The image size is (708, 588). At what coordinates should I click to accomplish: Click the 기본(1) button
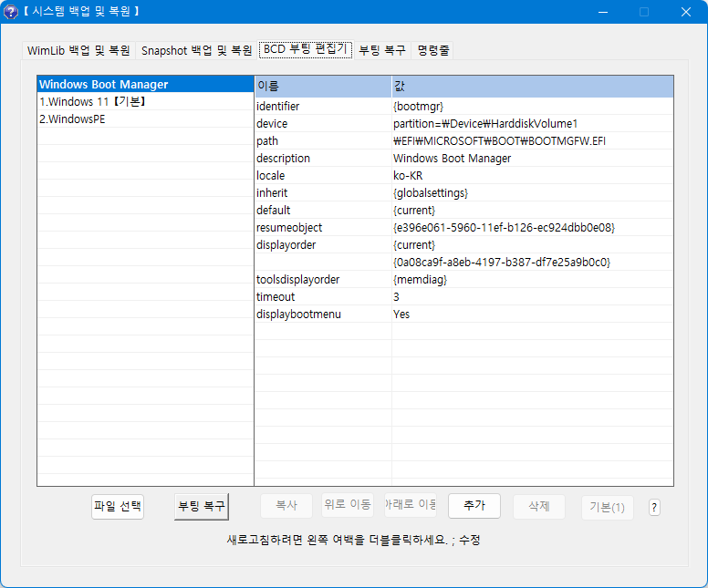click(608, 507)
